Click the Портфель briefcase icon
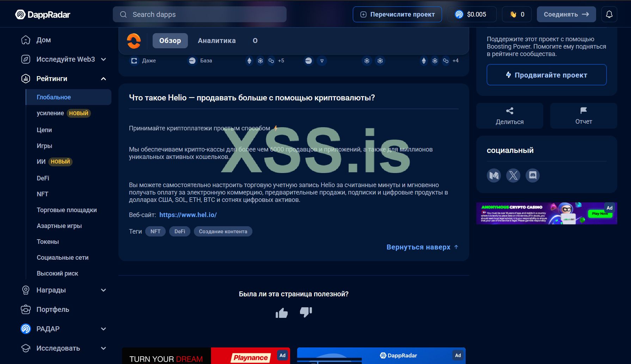The height and width of the screenshot is (364, 631). tap(26, 309)
